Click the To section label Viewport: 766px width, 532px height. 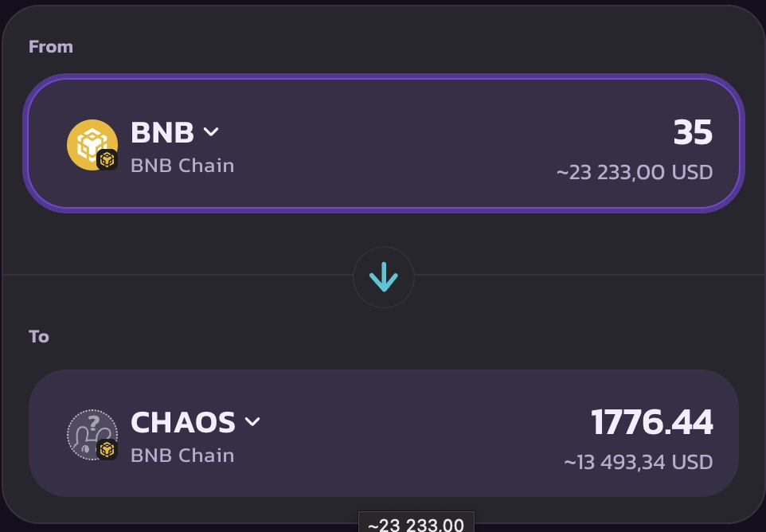38,337
